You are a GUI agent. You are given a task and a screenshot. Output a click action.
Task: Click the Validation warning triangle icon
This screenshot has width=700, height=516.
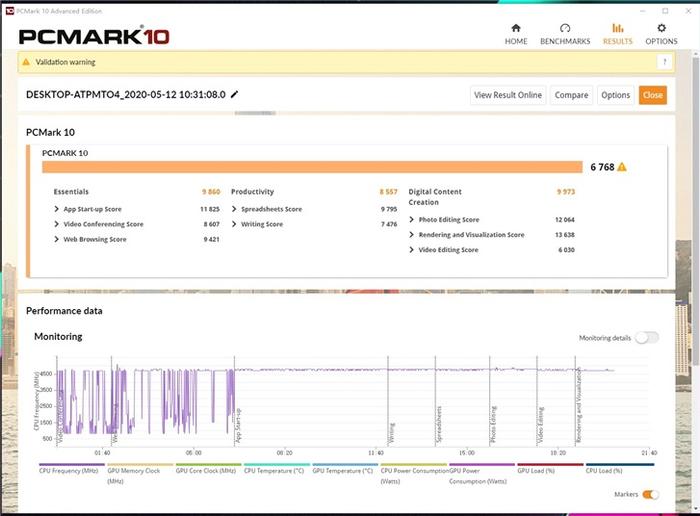pyautogui.click(x=26, y=62)
